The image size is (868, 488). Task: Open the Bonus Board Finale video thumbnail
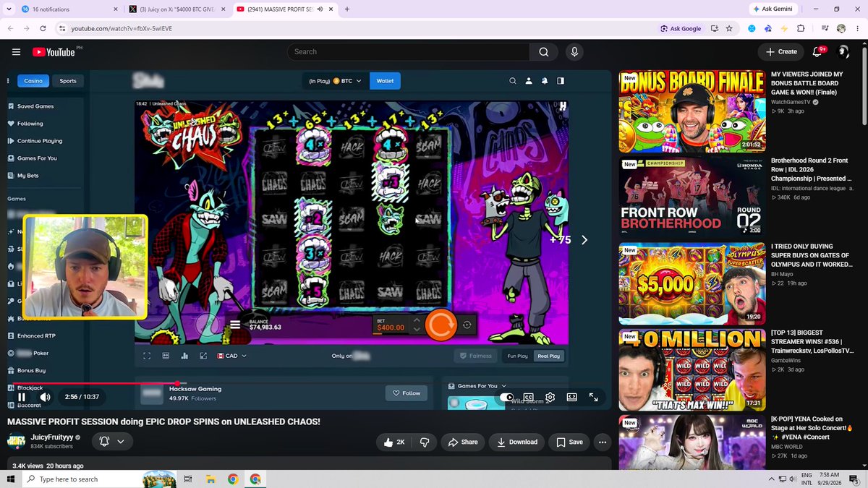click(x=692, y=111)
